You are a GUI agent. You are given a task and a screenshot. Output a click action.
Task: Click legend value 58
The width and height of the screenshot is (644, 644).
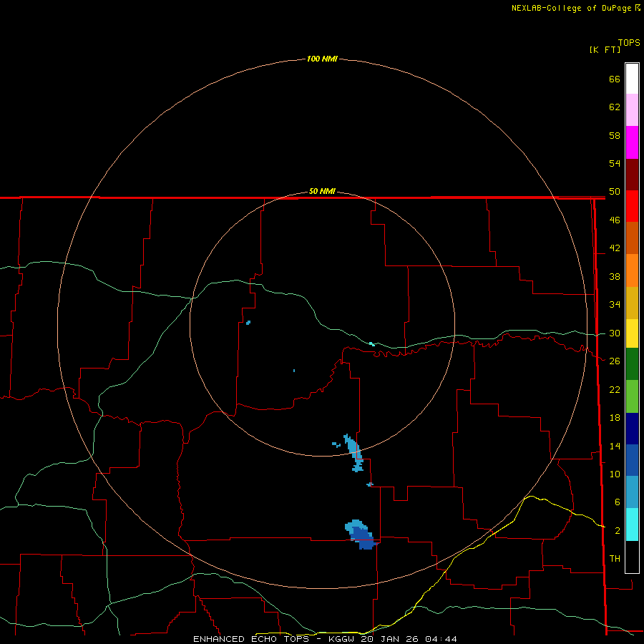pos(615,135)
